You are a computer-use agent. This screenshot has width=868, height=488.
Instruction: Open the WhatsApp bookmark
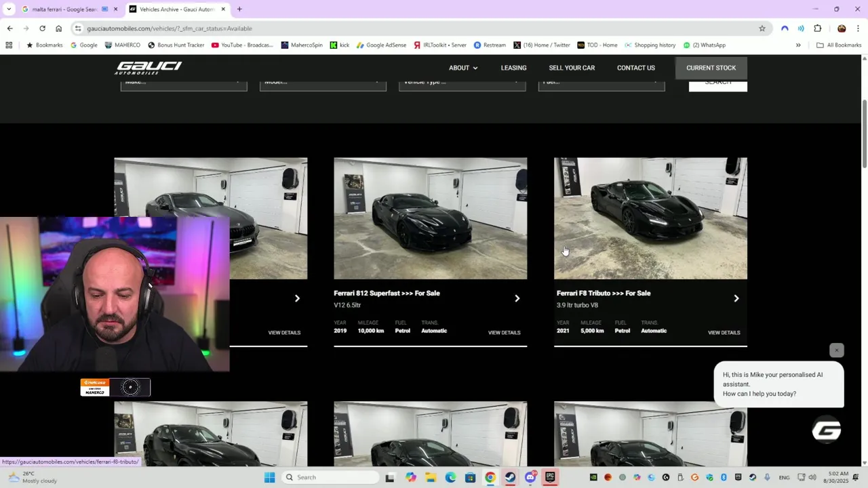[x=705, y=45]
